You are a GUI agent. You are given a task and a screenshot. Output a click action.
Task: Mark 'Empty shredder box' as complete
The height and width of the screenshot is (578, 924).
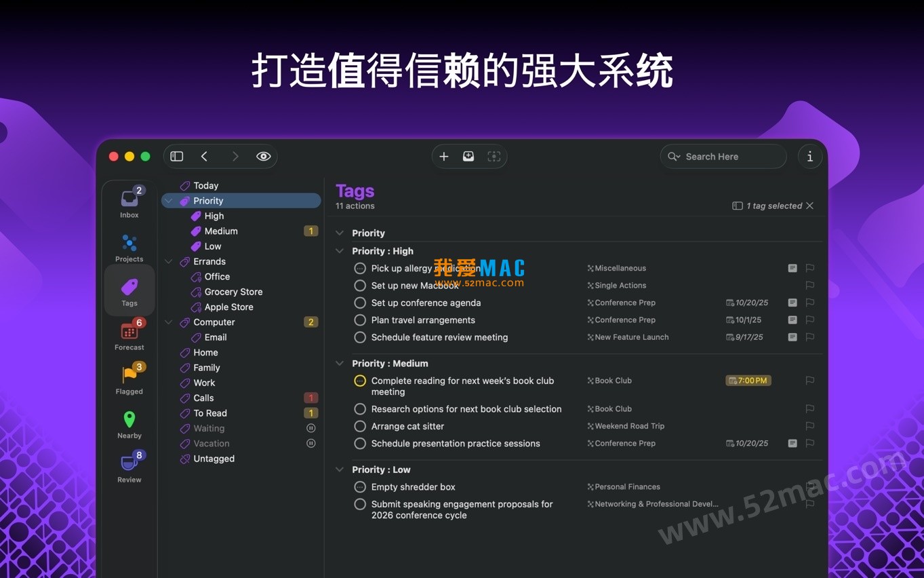[360, 486]
